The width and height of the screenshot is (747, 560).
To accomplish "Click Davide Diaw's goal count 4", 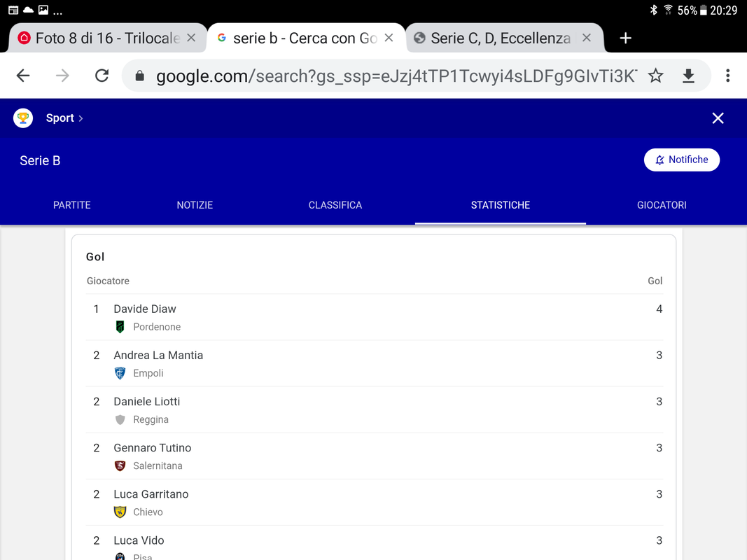I will click(x=659, y=309).
